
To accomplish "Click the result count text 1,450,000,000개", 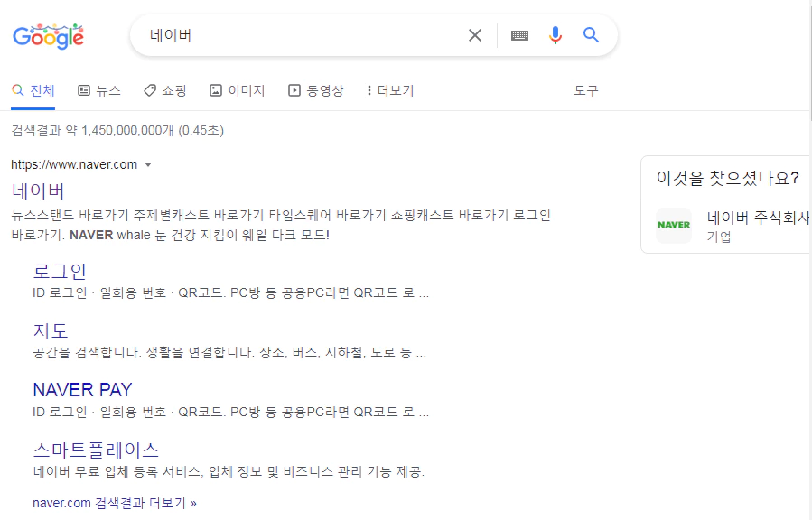I will pos(127,130).
